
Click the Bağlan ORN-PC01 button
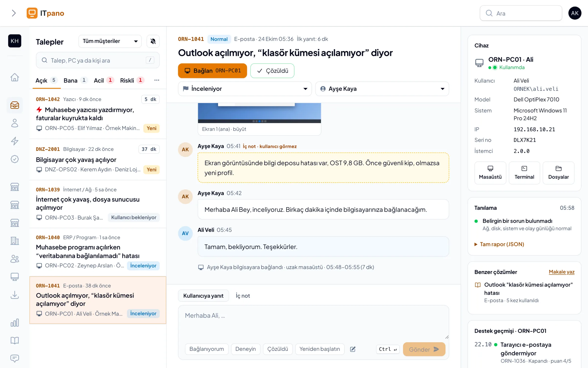[x=212, y=71]
